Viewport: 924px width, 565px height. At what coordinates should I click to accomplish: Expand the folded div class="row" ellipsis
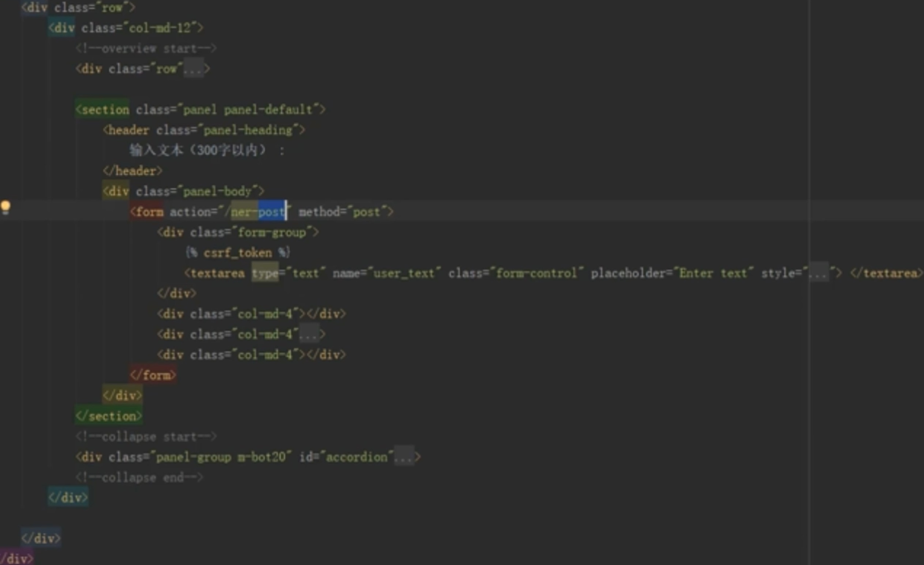click(194, 69)
